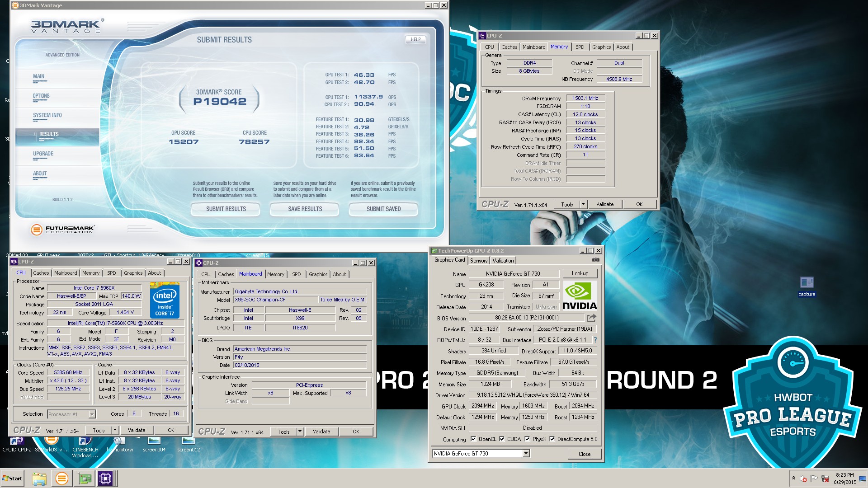Select the screen004 image file on desktop
The height and width of the screenshot is (488, 868).
(154, 445)
